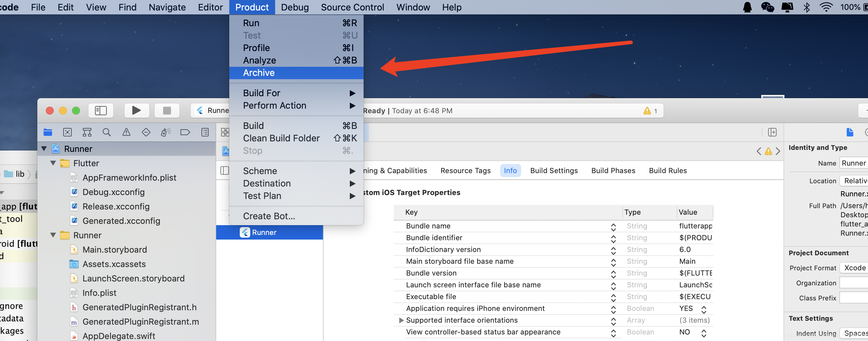Select the Info tab

(510, 171)
